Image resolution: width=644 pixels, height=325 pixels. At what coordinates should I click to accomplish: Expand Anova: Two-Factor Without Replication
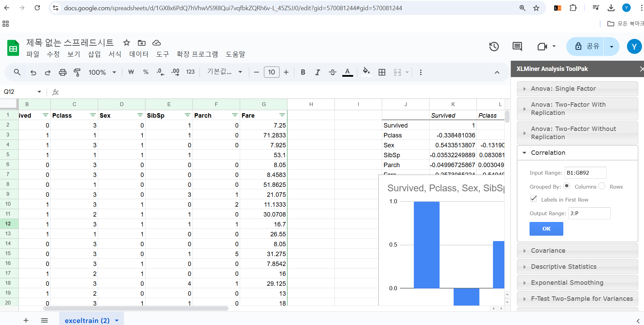[577, 133]
